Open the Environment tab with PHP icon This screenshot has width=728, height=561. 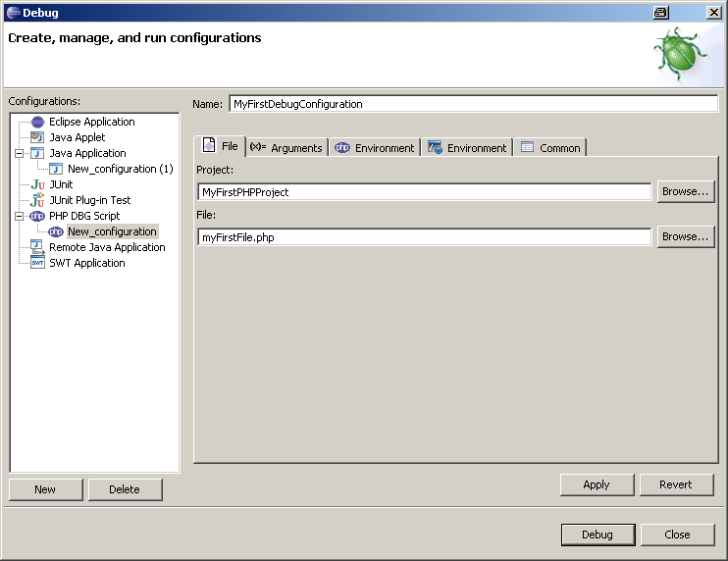[x=375, y=147]
